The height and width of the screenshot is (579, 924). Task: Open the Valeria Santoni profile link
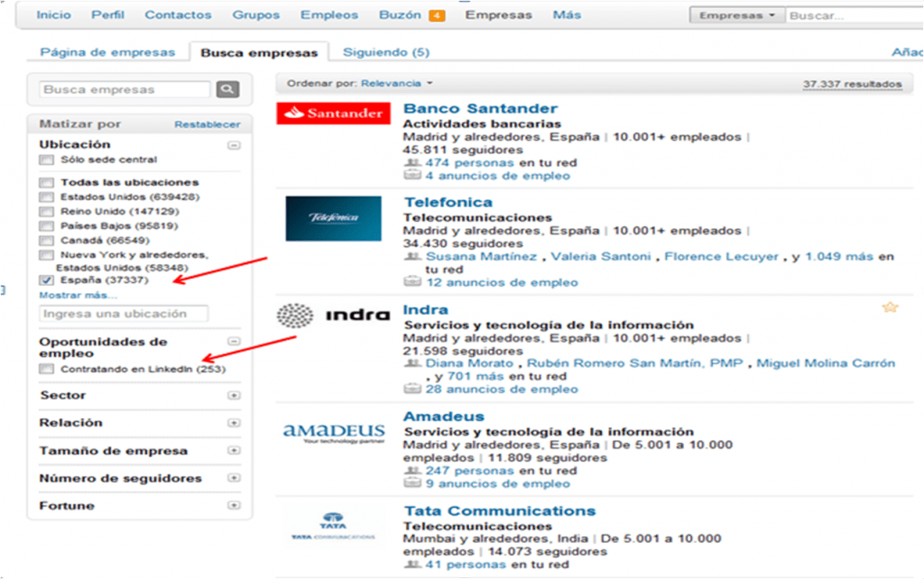click(x=601, y=256)
